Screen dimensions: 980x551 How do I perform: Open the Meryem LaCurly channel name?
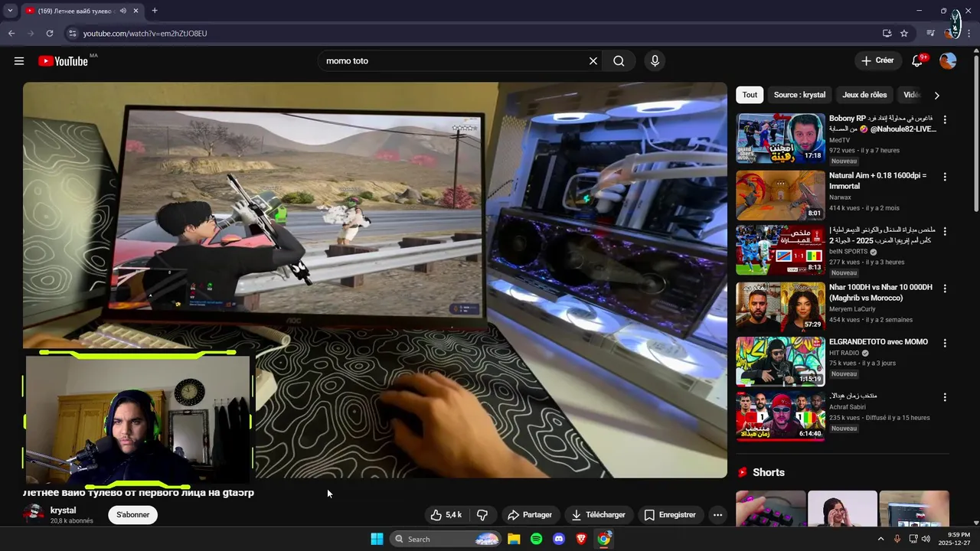[x=852, y=309]
